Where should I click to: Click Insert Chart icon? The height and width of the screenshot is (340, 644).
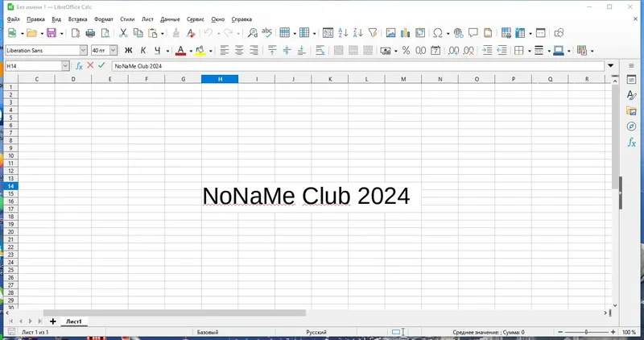click(406, 33)
